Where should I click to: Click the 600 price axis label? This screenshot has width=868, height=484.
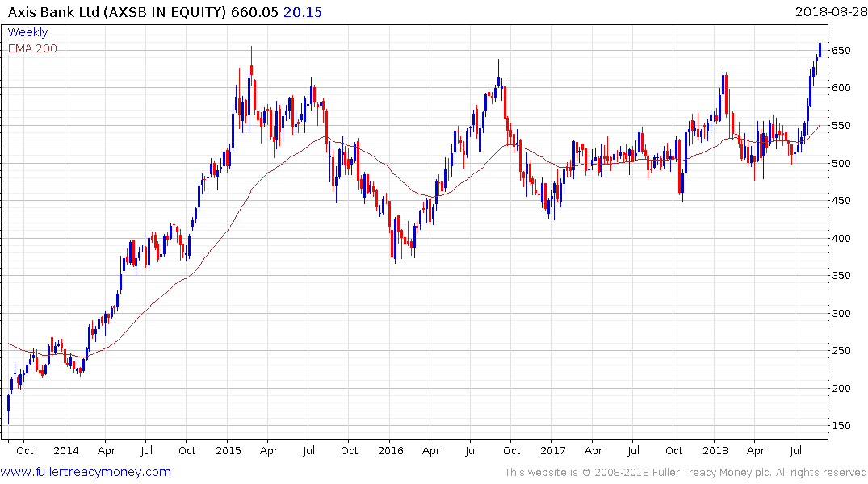click(841, 87)
